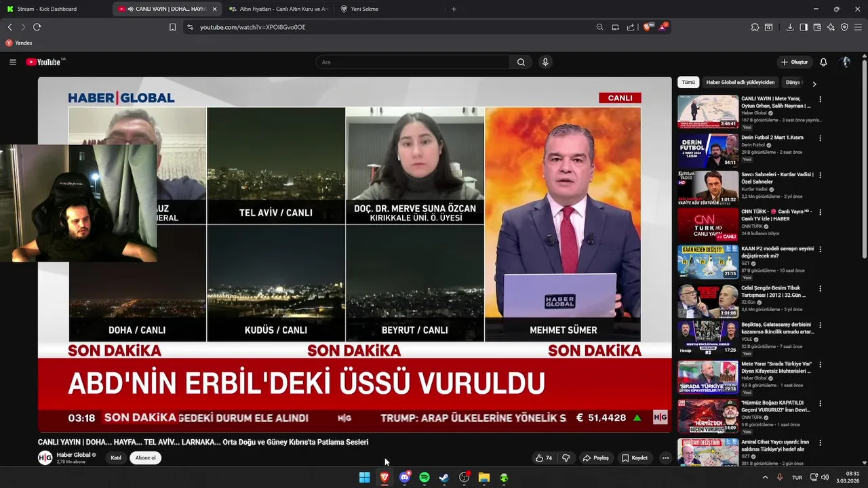Save the video with Kaydet button
The width and height of the screenshot is (868, 488).
point(635,457)
